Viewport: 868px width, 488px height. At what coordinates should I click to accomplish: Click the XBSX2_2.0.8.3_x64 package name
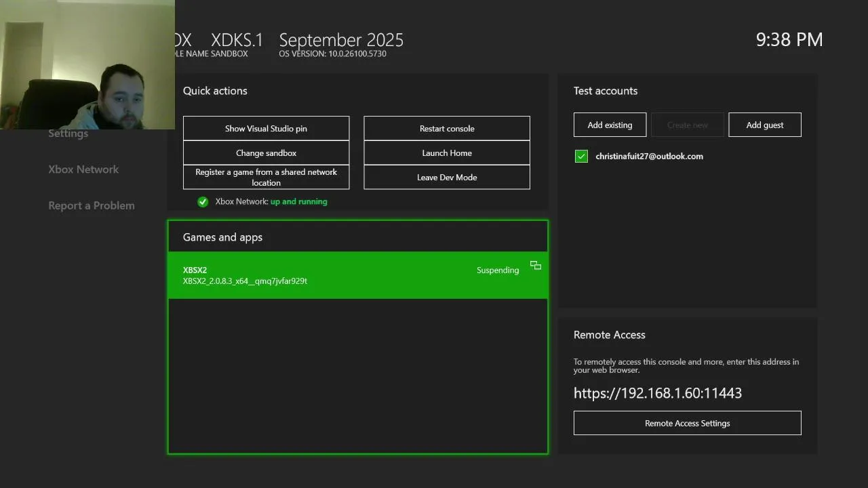(245, 281)
